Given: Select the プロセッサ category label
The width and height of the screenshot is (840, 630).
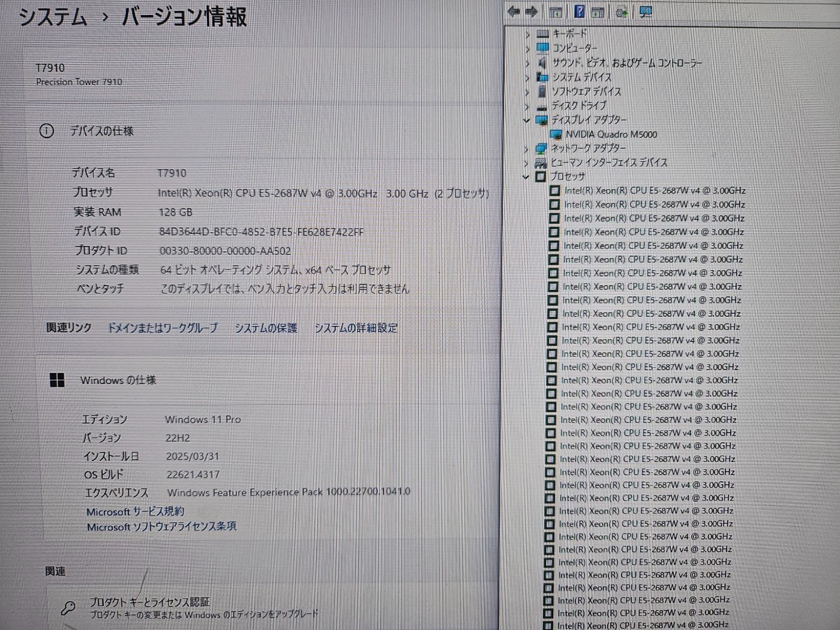Looking at the screenshot, I should pos(568,176).
